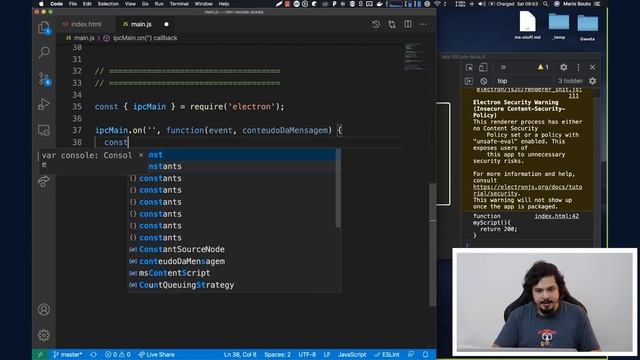Show more DevTools tabs chevron
The height and width of the screenshot is (360, 640).
pos(503,68)
